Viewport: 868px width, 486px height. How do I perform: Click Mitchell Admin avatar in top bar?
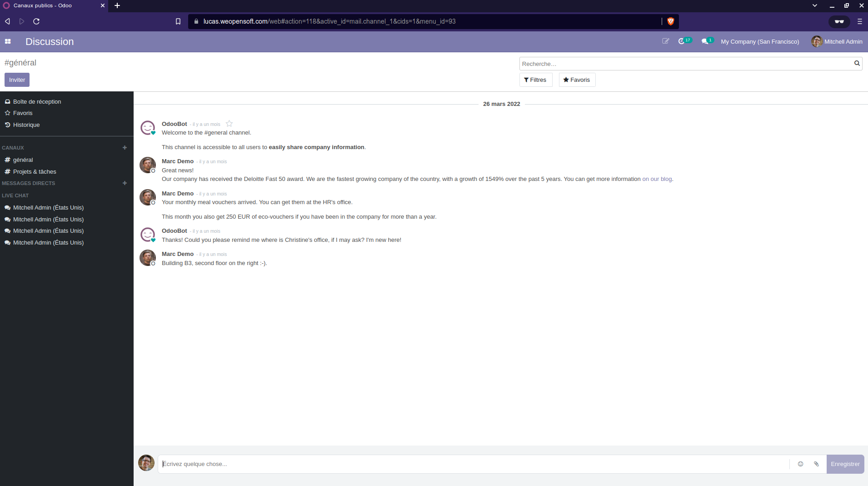pyautogui.click(x=817, y=41)
